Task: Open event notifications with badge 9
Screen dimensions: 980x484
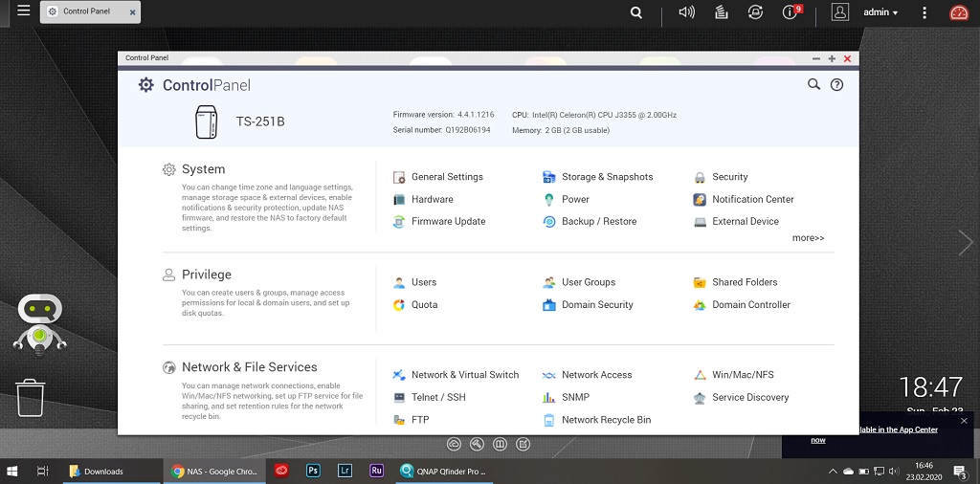Action: click(791, 11)
